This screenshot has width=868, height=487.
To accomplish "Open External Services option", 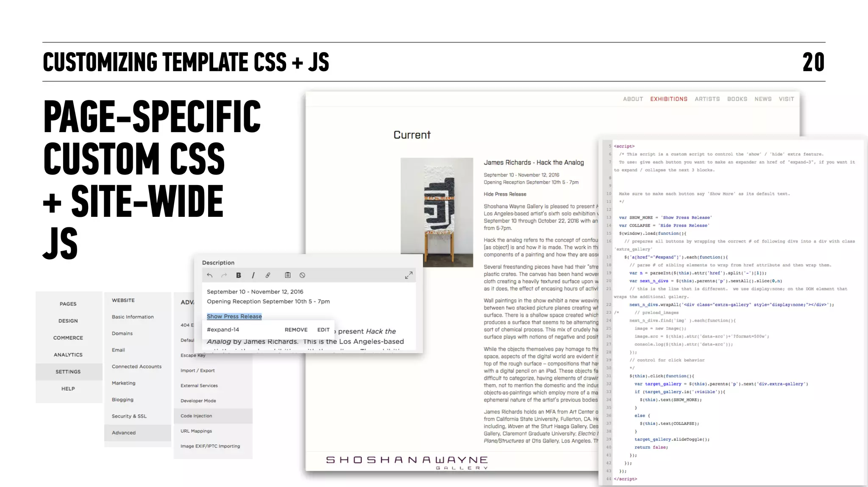I will coord(199,385).
